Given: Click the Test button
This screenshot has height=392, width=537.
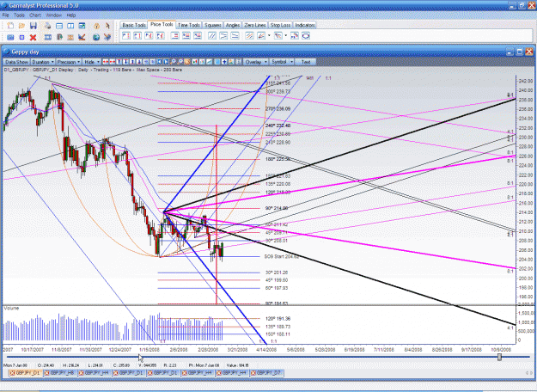Looking at the screenshot, I should tap(306, 62).
